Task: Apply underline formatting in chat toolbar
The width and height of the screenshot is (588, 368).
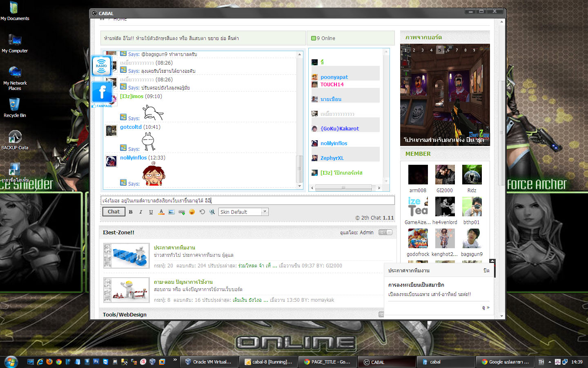Action: (151, 212)
